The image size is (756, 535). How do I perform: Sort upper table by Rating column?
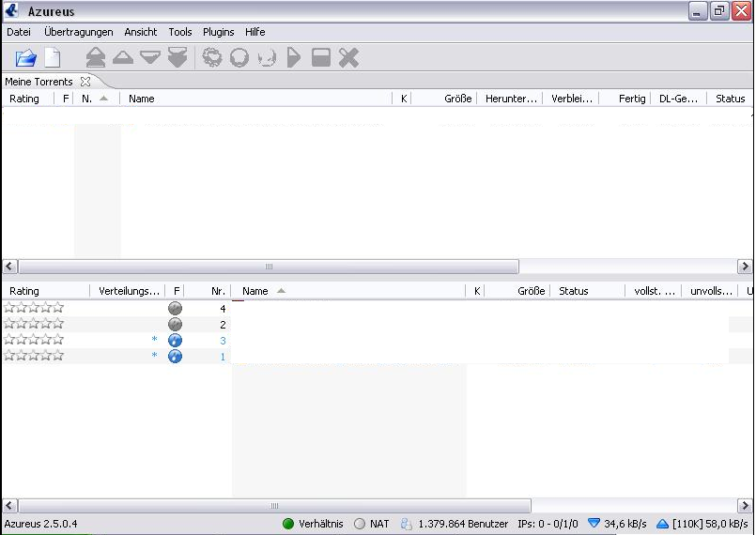tap(29, 99)
